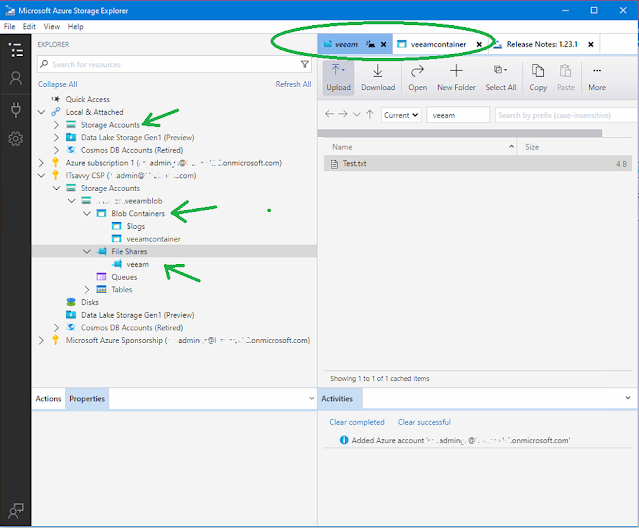Click the Paste toolbar button

coord(566,78)
